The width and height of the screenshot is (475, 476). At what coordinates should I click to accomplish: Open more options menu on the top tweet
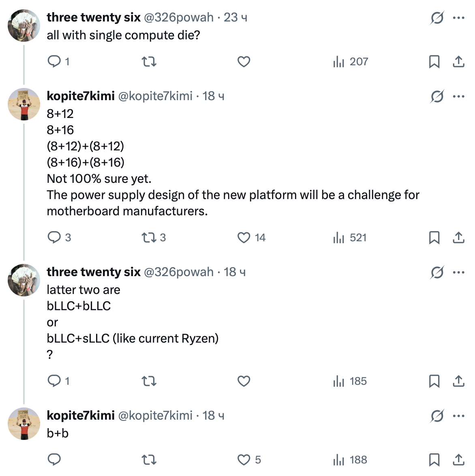[x=458, y=17]
